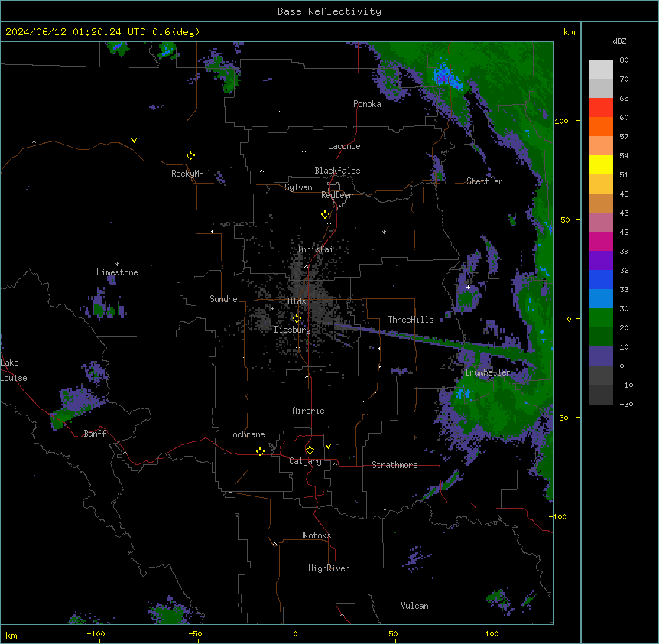Click the Ponoka city label
Screen dimensions: 659x644
pyautogui.click(x=367, y=104)
